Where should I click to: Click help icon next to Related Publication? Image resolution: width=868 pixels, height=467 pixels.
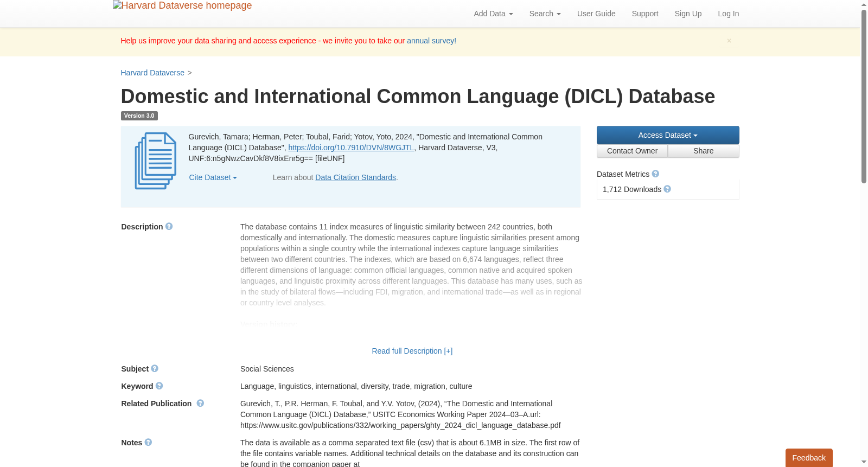200,404
